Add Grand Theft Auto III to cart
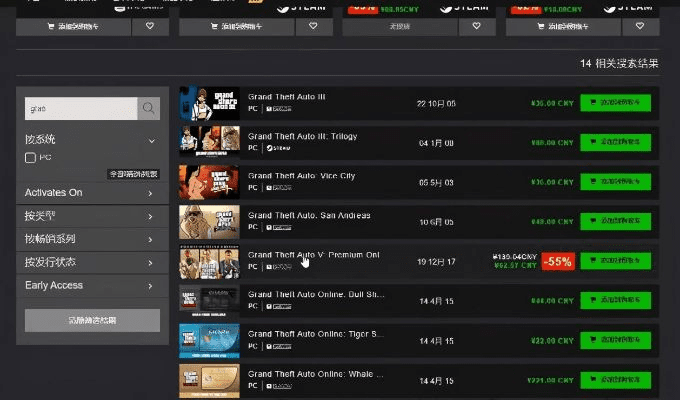The image size is (680, 400). (615, 102)
